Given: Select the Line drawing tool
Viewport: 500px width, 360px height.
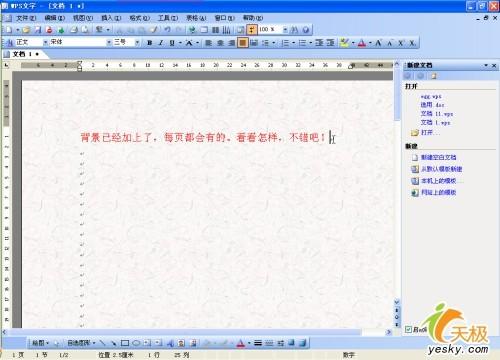Looking at the screenshot, I should tap(103, 343).
